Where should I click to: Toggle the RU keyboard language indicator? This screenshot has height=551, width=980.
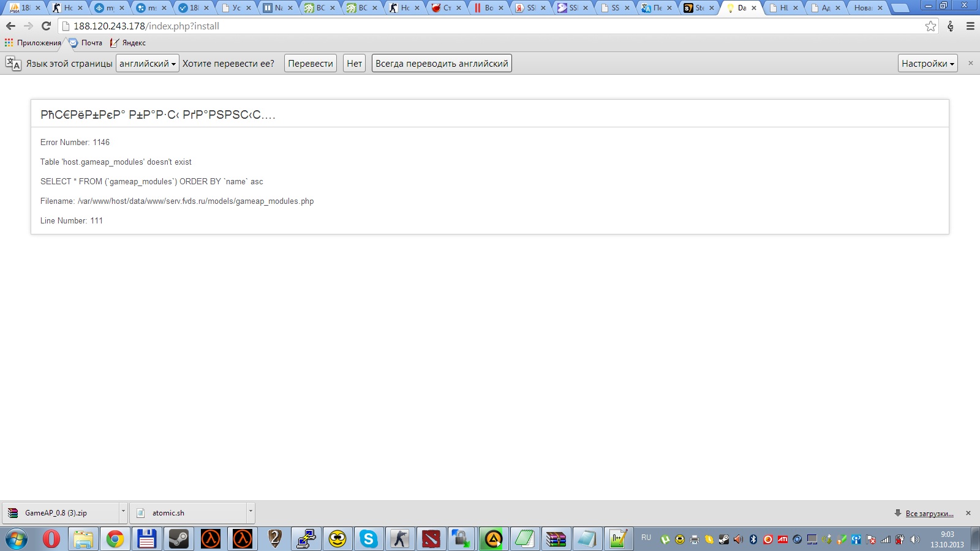tap(646, 538)
